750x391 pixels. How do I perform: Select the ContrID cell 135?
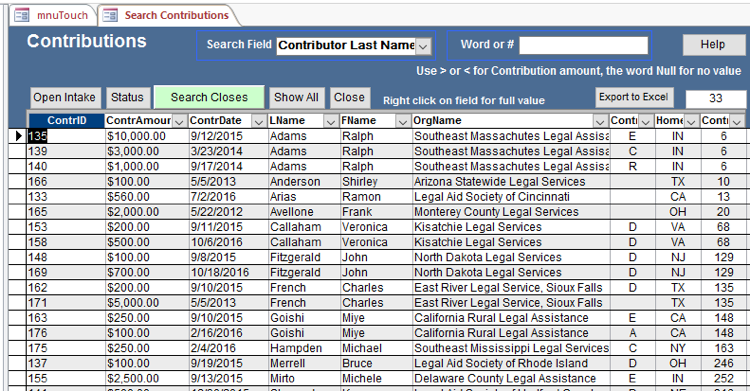point(66,136)
